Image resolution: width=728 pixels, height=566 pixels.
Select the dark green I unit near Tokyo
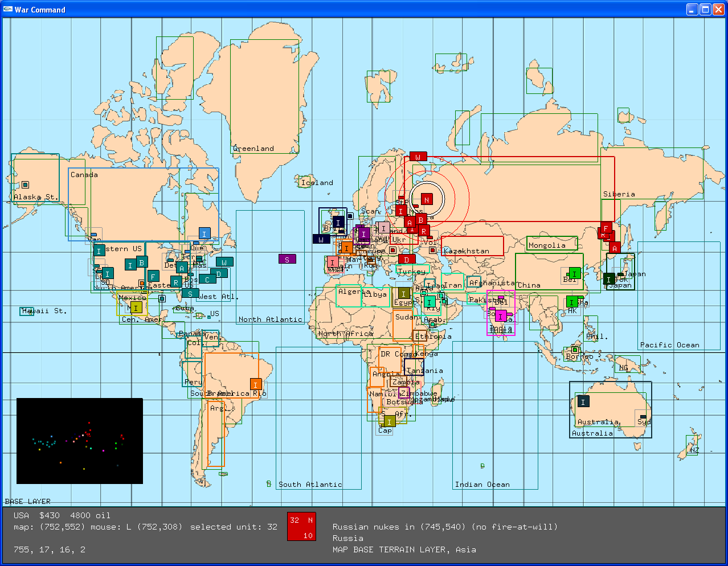click(x=609, y=279)
